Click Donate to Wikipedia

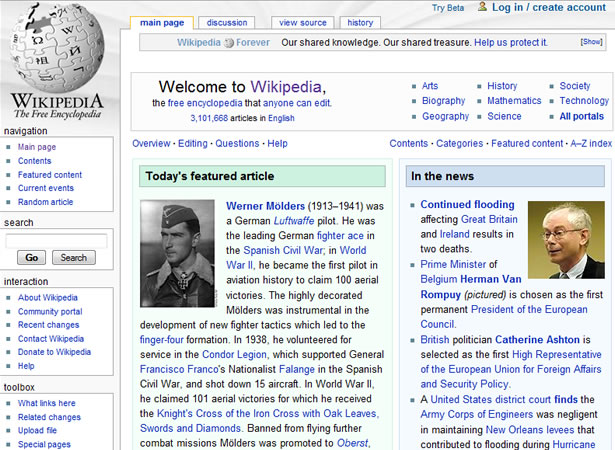[54, 352]
